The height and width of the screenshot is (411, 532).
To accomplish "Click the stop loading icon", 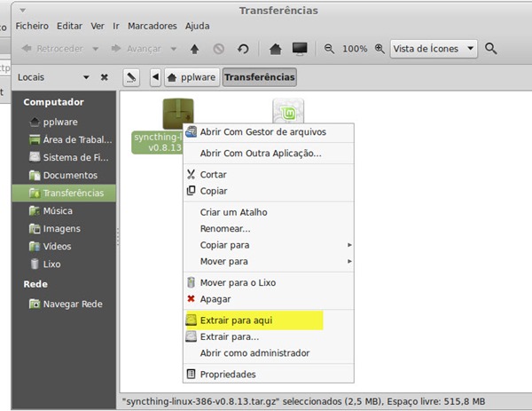I will [x=218, y=49].
